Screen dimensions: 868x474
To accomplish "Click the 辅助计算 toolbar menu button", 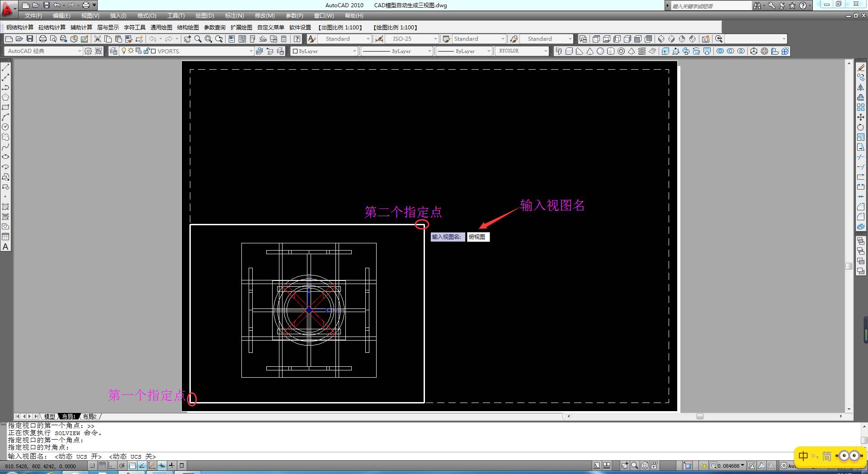I will (x=81, y=28).
